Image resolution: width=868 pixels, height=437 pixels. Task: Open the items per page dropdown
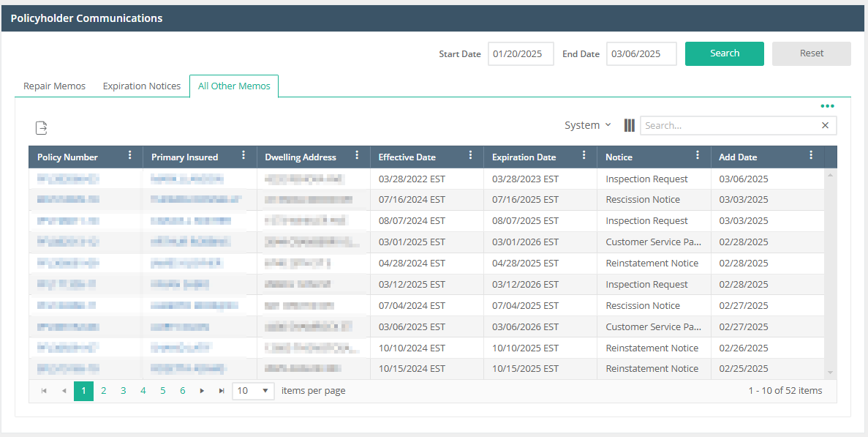253,391
